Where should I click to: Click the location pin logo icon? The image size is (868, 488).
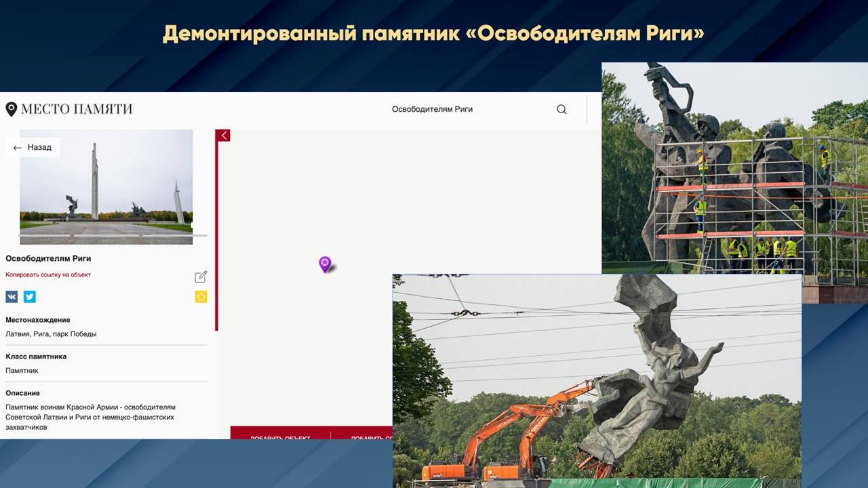click(x=11, y=109)
